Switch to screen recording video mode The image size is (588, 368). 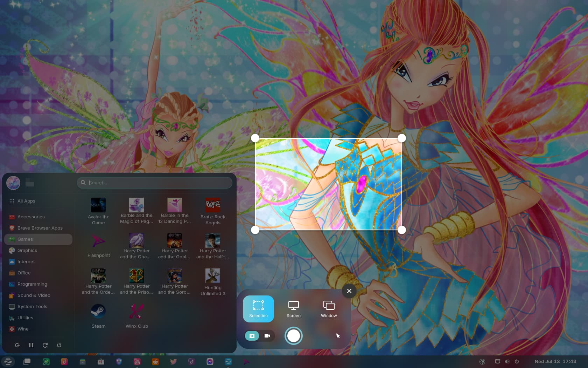(267, 336)
